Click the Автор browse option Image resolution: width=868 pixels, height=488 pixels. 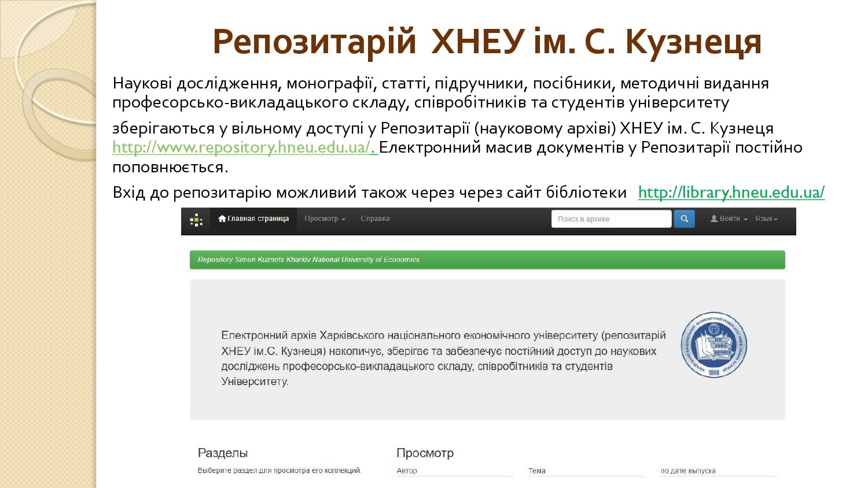pyautogui.click(x=407, y=471)
